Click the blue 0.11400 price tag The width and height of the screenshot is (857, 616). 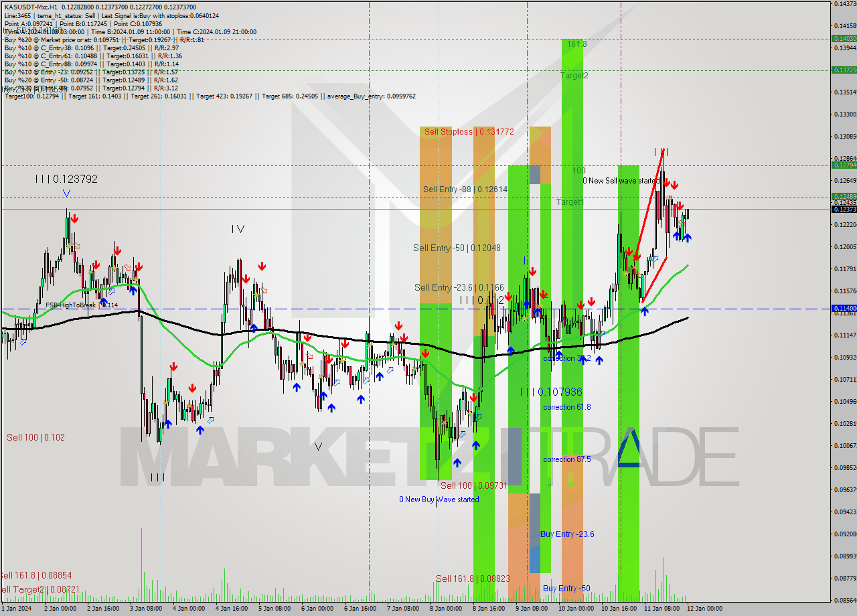click(x=844, y=308)
